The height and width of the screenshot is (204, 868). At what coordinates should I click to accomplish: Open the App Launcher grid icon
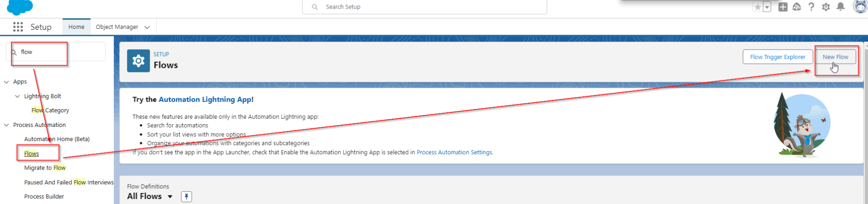pyautogui.click(x=18, y=27)
